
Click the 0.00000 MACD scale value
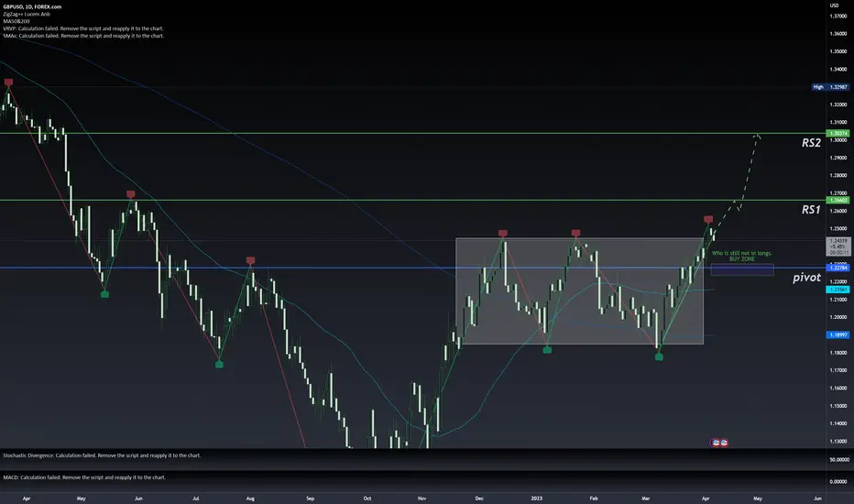pos(838,482)
